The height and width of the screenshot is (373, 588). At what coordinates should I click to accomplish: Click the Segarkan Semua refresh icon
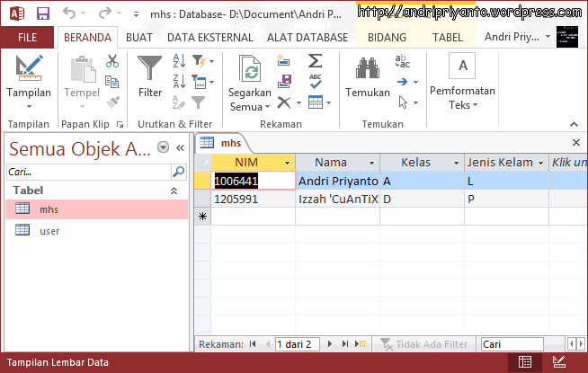tap(249, 70)
